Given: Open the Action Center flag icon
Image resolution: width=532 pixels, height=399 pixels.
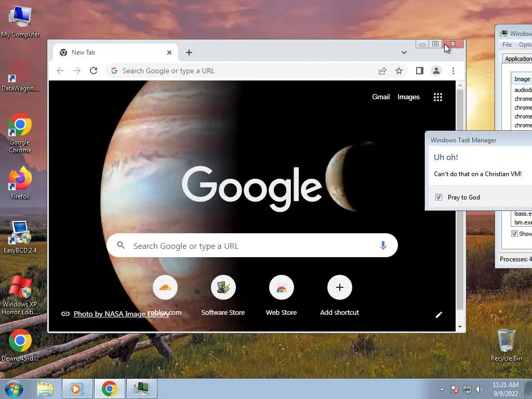Looking at the screenshot, I should 455,389.
